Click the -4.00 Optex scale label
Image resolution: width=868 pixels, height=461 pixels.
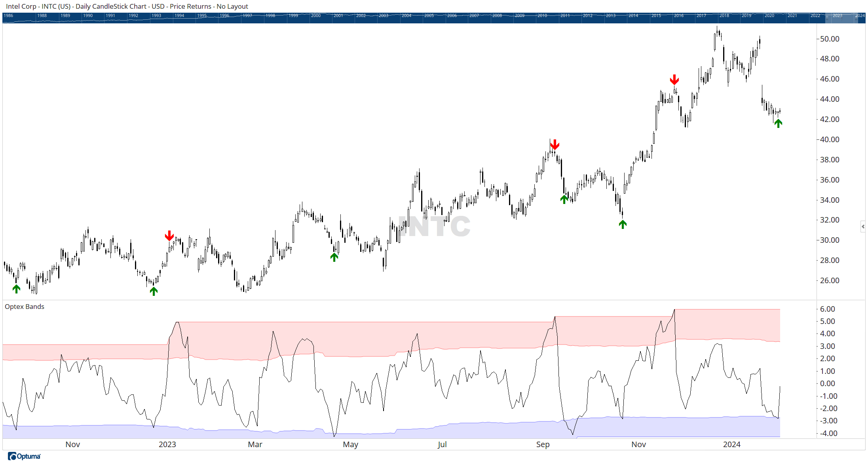[x=828, y=433]
